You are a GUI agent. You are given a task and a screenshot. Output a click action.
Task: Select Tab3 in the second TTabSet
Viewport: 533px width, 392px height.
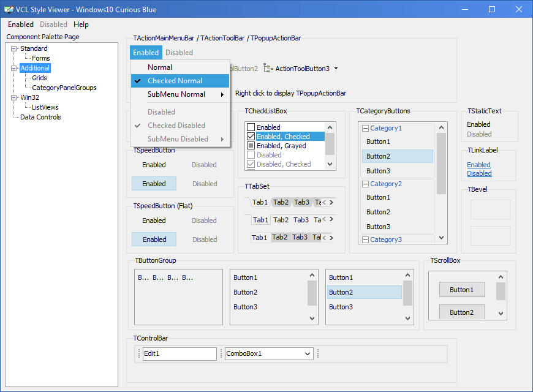point(301,220)
